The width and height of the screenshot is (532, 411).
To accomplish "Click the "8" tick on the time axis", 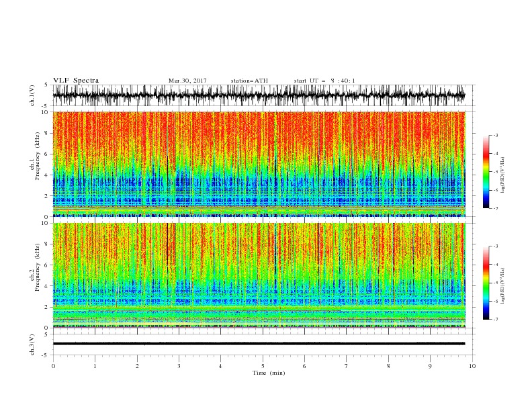I will (388, 366).
